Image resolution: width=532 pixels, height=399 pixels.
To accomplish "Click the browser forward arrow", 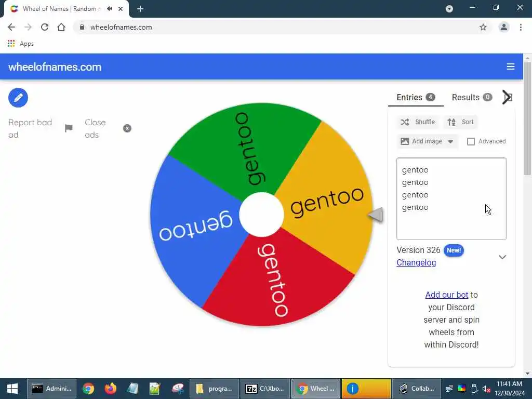I will 28,27.
